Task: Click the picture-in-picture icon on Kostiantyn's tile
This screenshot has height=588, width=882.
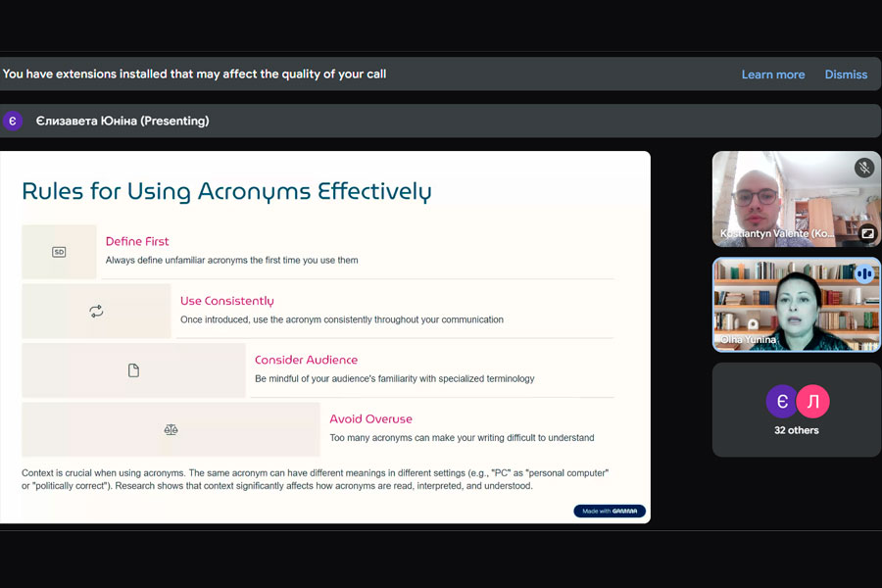Action: coord(867,232)
